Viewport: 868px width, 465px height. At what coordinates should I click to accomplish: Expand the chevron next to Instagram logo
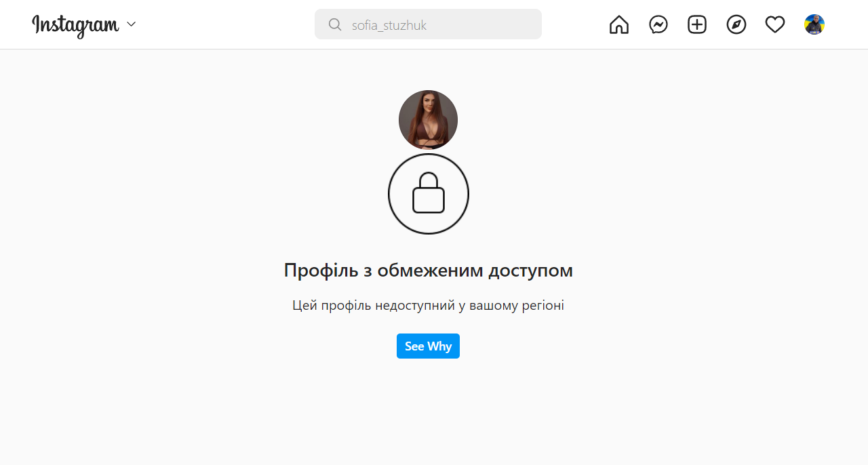(x=132, y=24)
